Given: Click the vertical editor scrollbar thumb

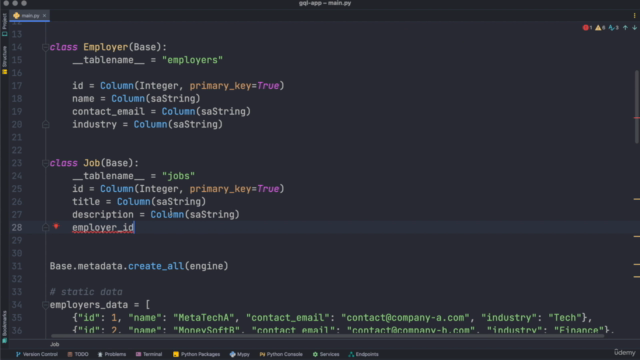Looking at the screenshot, I should tap(636, 107).
